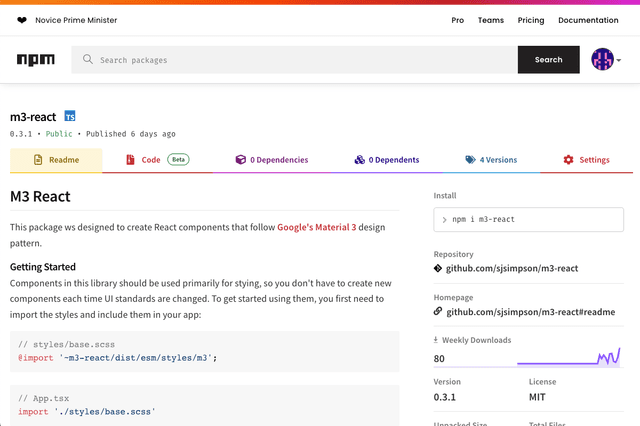Click the npm logo
Image resolution: width=640 pixels, height=426 pixels.
(x=36, y=60)
